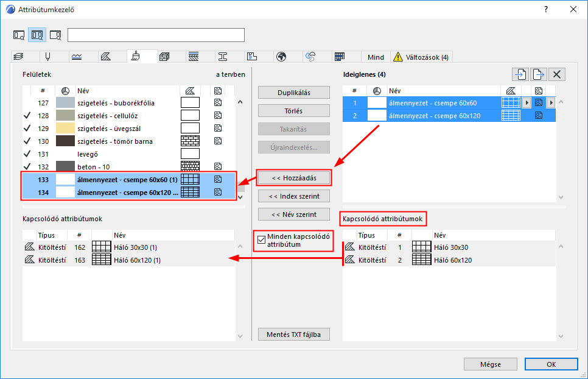The width and height of the screenshot is (588, 379).
Task: Click the import attributes file icon
Action: pos(520,74)
